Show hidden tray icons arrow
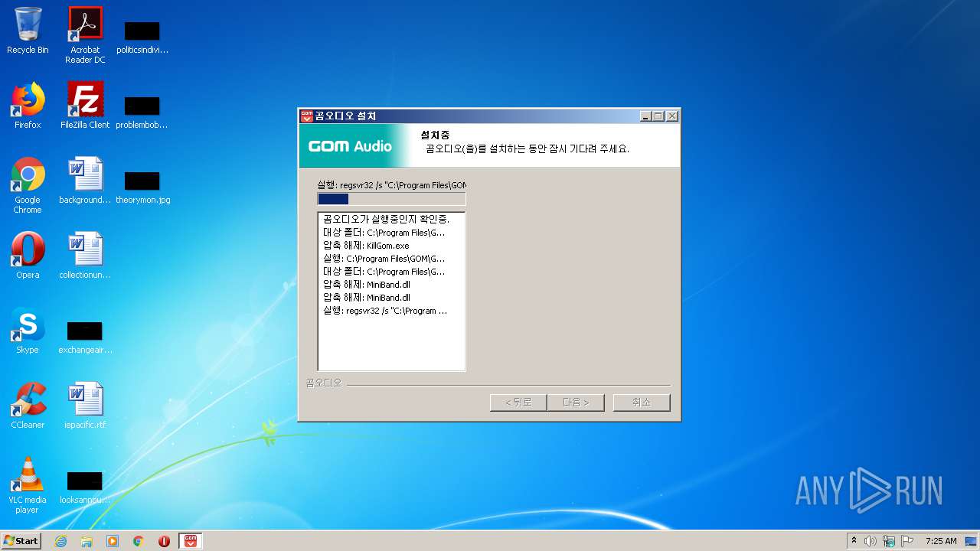 tap(854, 540)
